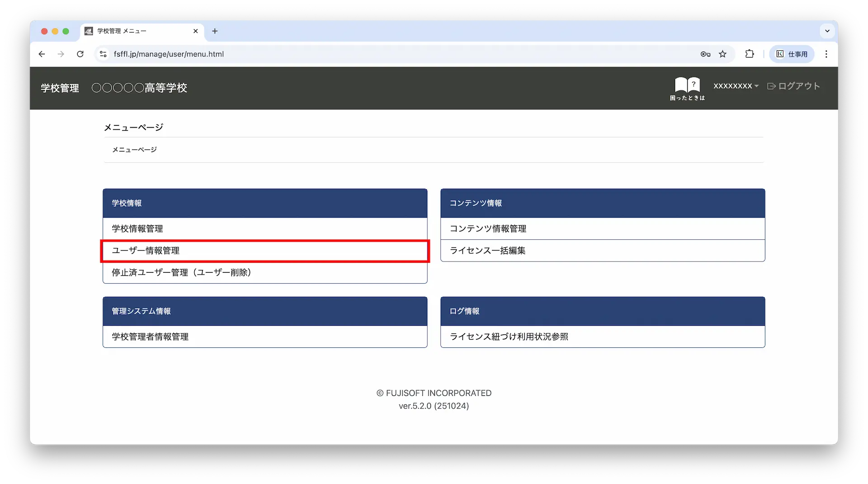
Task: Expand the tab search chevron dropdown
Action: coord(827,31)
